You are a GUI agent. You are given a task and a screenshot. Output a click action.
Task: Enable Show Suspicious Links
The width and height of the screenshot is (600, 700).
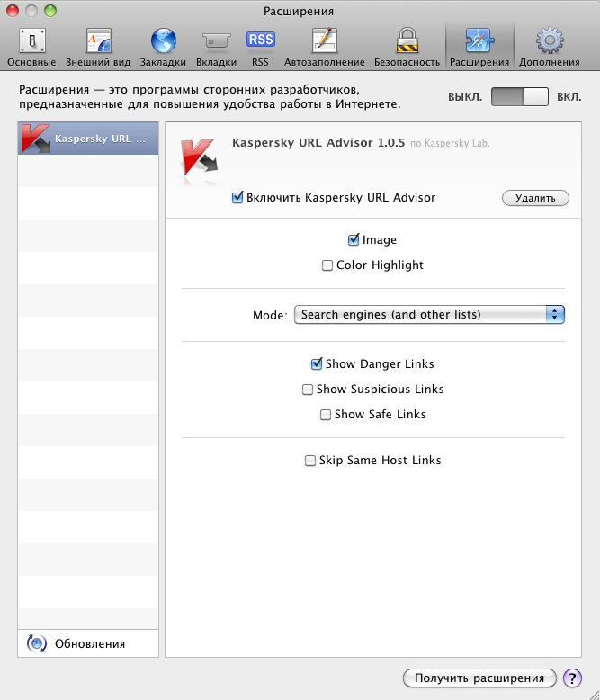[308, 390]
